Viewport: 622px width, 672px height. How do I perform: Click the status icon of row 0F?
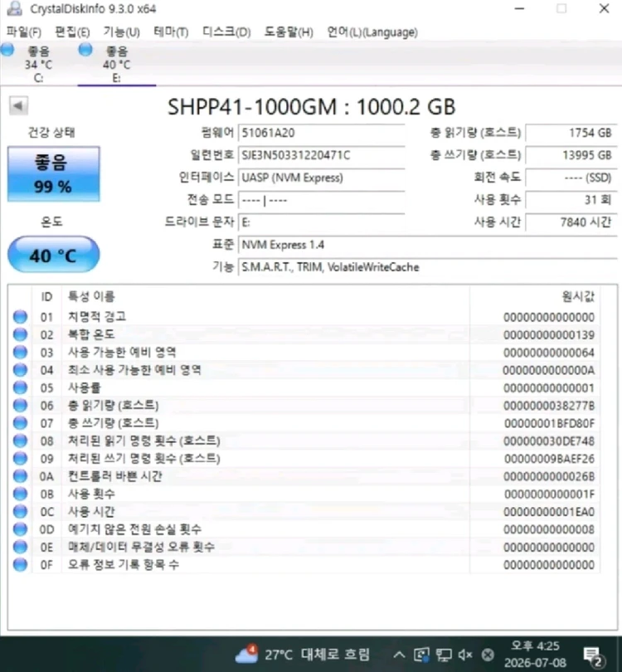[x=20, y=564]
